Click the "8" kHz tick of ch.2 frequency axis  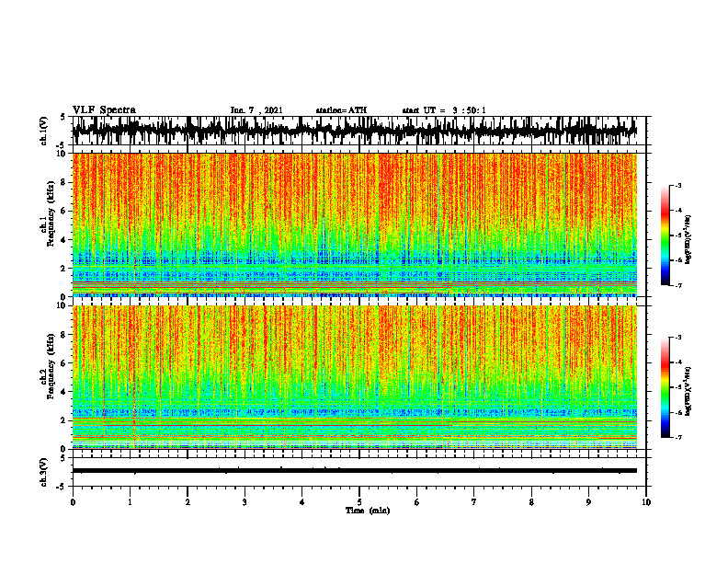pyautogui.click(x=64, y=335)
